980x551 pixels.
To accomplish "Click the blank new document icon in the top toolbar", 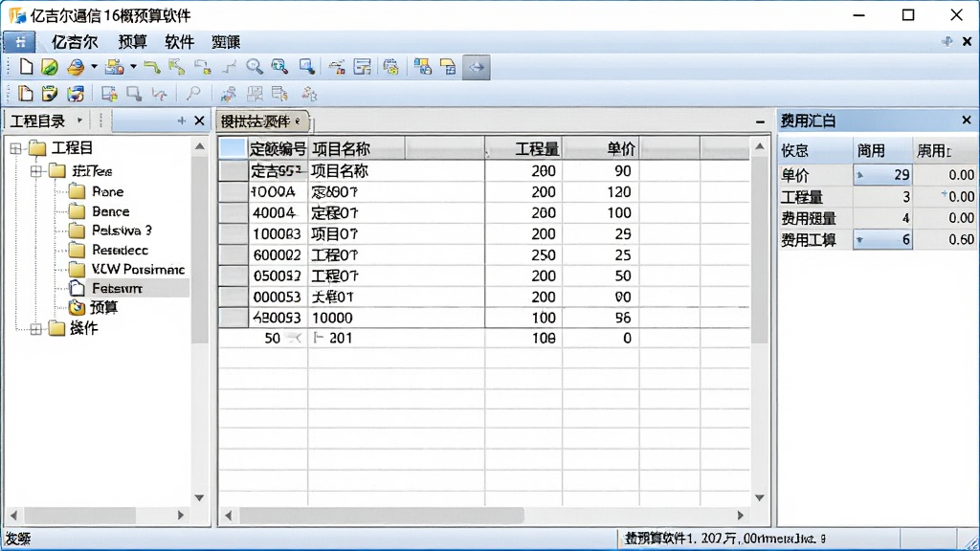I will pyautogui.click(x=26, y=66).
